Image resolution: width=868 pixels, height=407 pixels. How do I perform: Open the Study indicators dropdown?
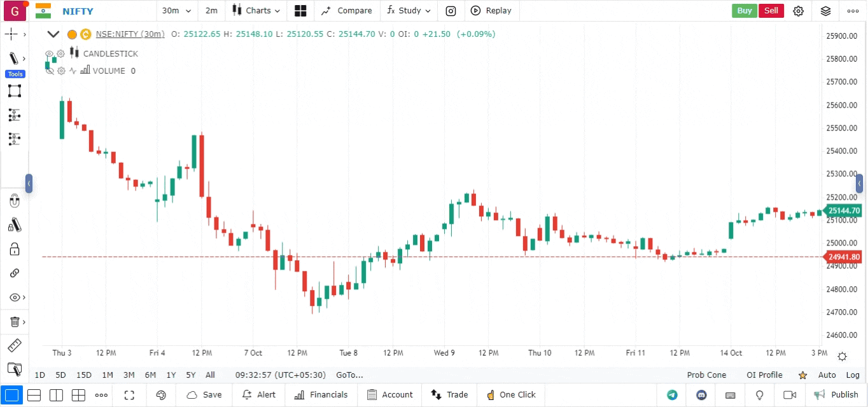point(409,11)
